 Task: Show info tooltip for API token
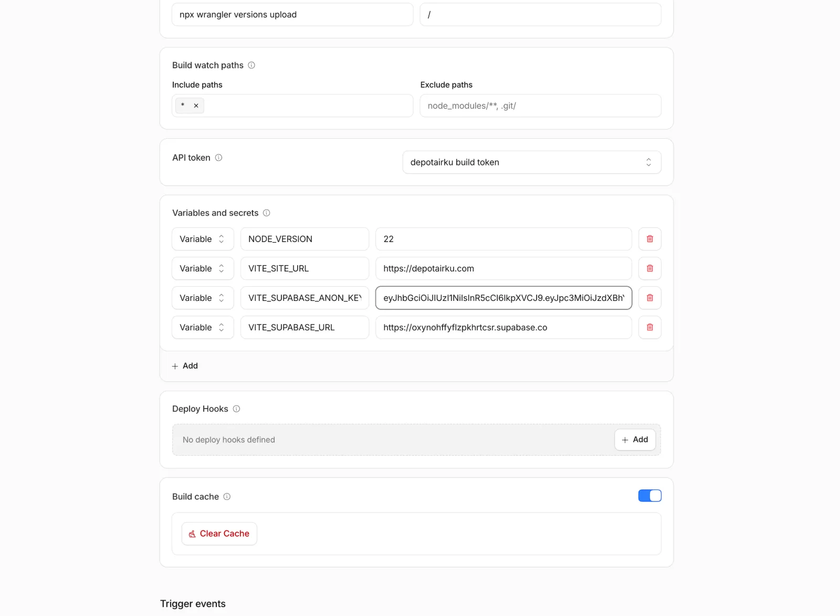coord(218,158)
